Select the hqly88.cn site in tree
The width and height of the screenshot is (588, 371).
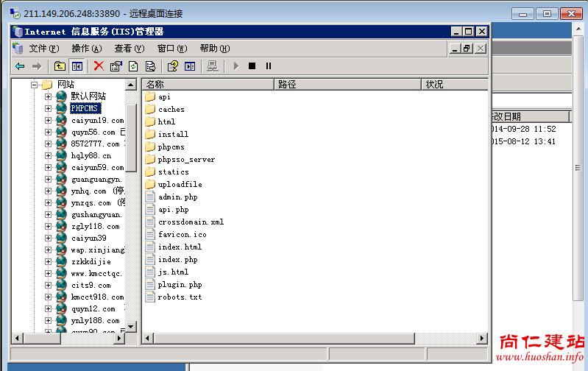pos(91,155)
